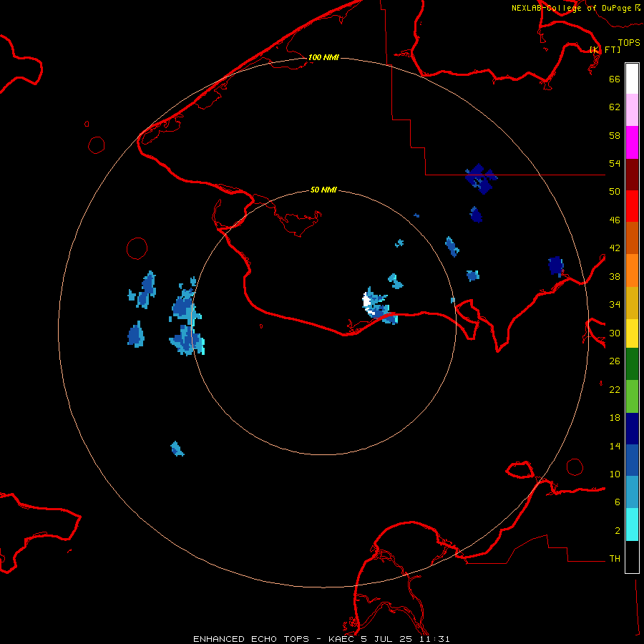
Task: Click the white swatch in the tops legend
Action: coord(632,79)
